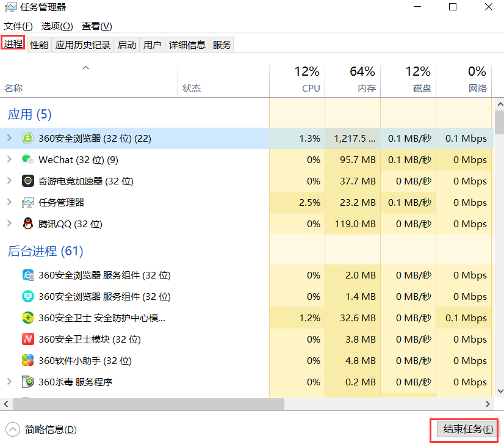This screenshot has height=444, width=504.
Task: Switch to the 详细信息 tab
Action: coord(187,45)
